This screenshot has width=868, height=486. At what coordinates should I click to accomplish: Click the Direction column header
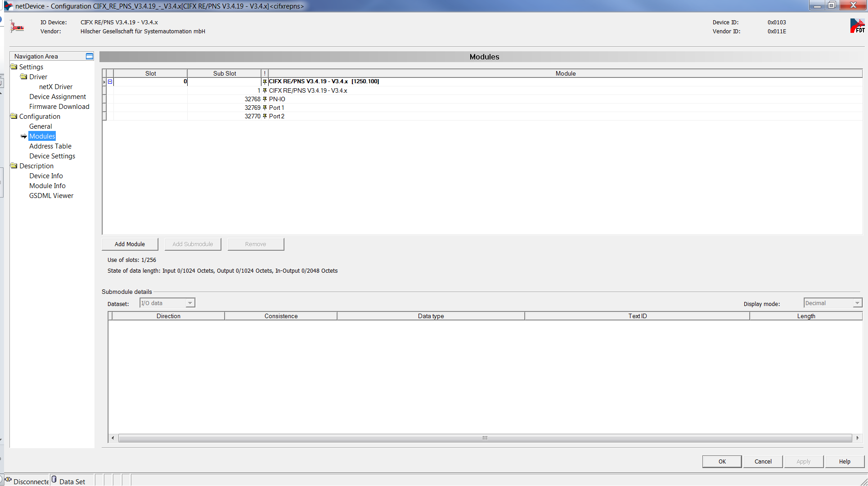(x=168, y=316)
